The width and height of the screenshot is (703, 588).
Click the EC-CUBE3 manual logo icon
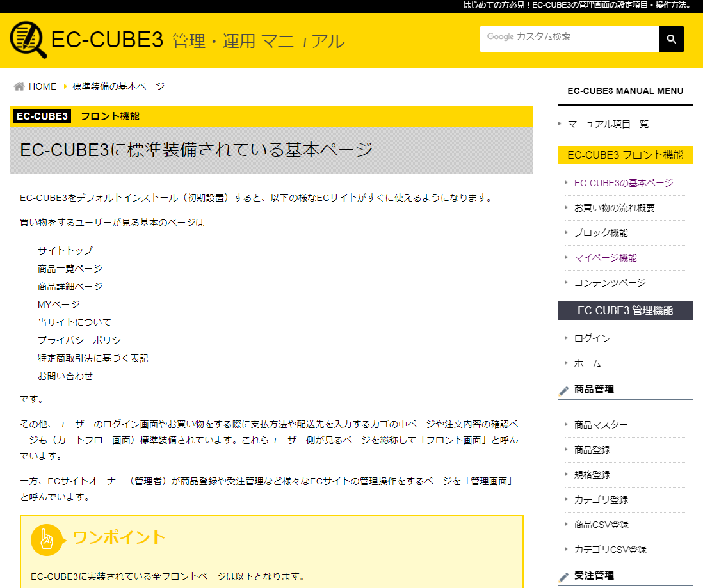click(28, 40)
